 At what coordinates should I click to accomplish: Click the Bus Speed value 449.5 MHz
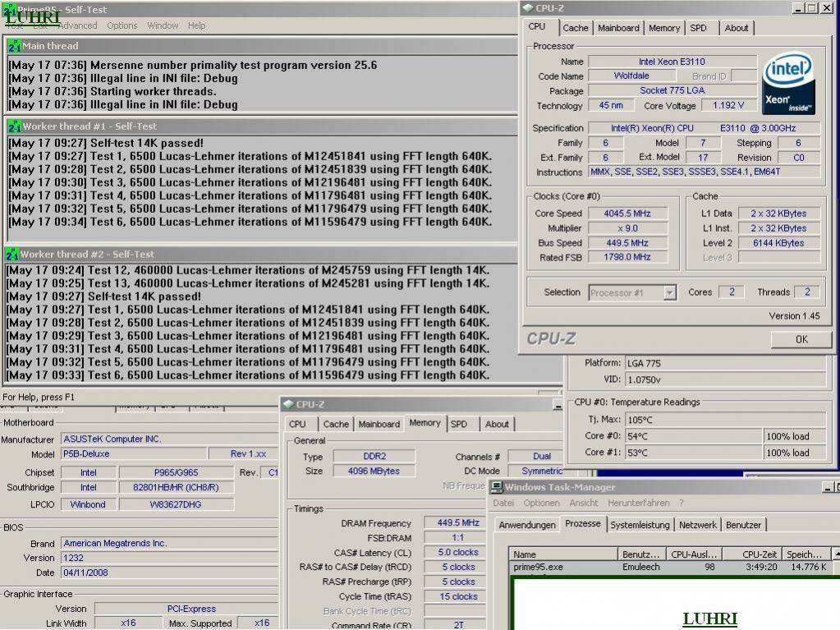click(x=627, y=242)
